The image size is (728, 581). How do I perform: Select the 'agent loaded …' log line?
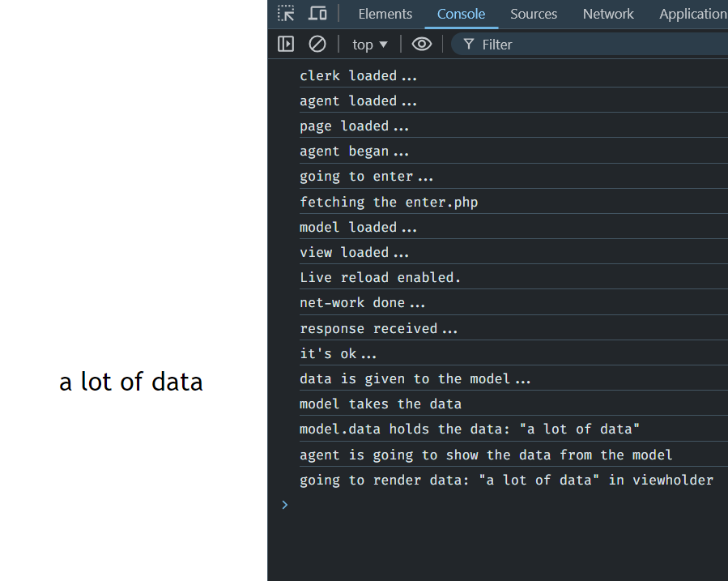point(359,100)
